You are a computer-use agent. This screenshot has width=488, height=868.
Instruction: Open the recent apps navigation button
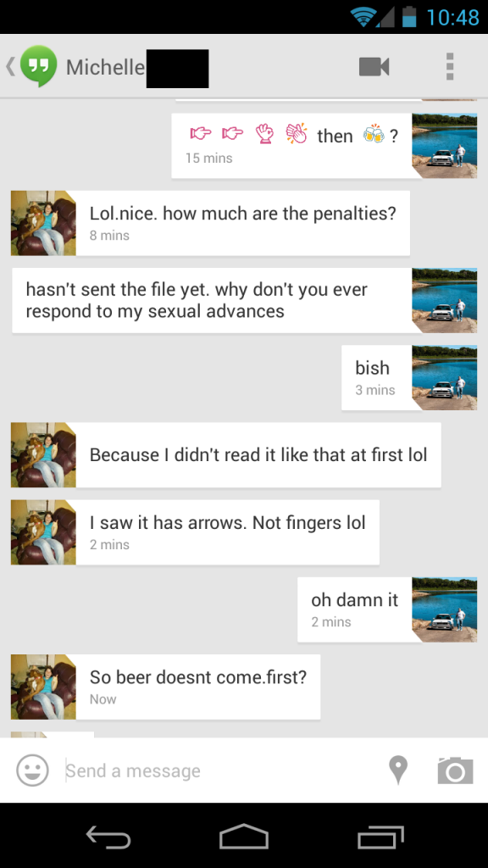click(x=380, y=837)
